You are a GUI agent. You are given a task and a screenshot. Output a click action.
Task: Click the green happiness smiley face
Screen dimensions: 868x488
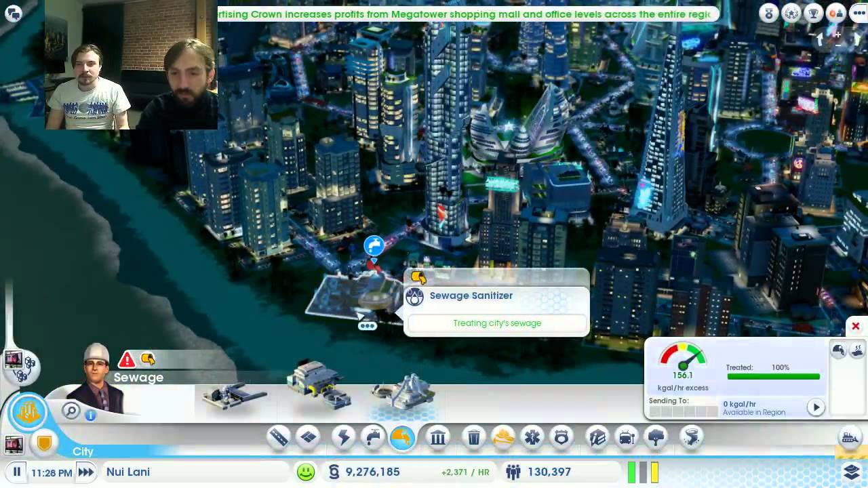(x=306, y=472)
